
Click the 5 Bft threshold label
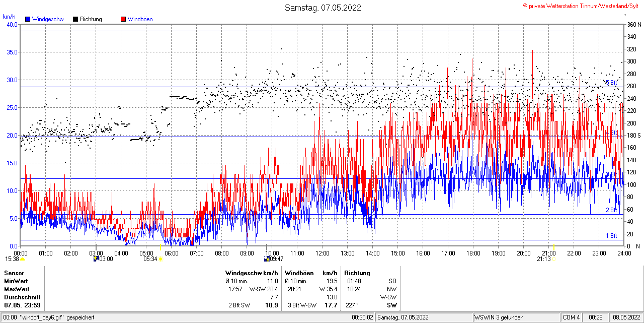point(611,83)
